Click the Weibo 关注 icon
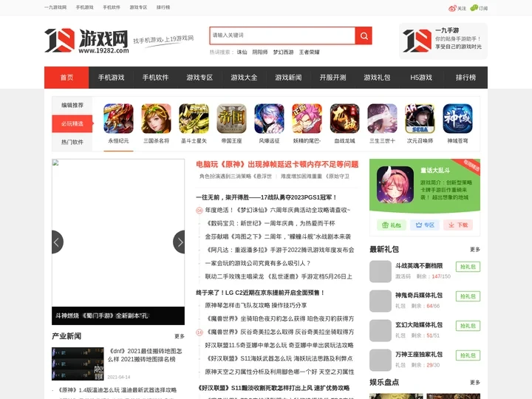The width and height of the screenshot is (532, 399). [452, 8]
